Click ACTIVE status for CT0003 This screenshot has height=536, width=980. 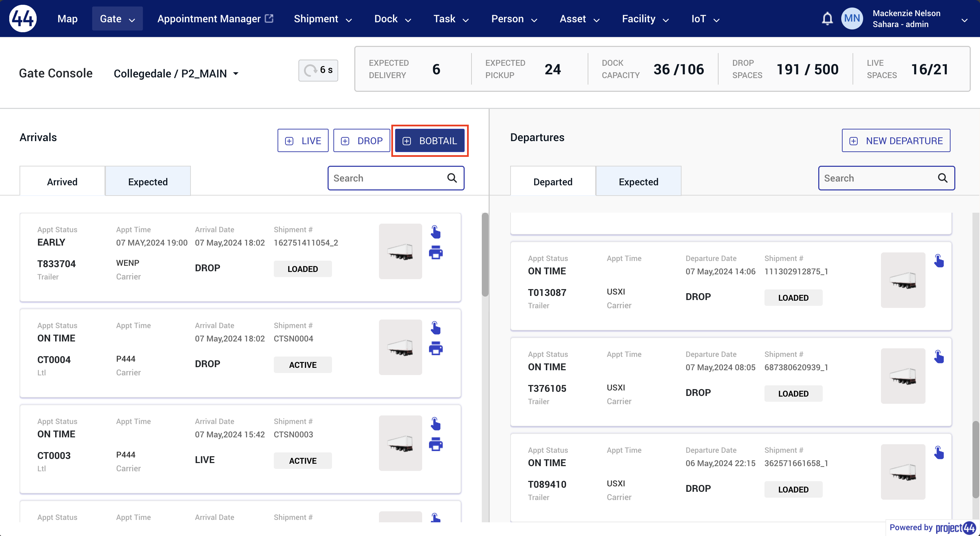coord(303,460)
